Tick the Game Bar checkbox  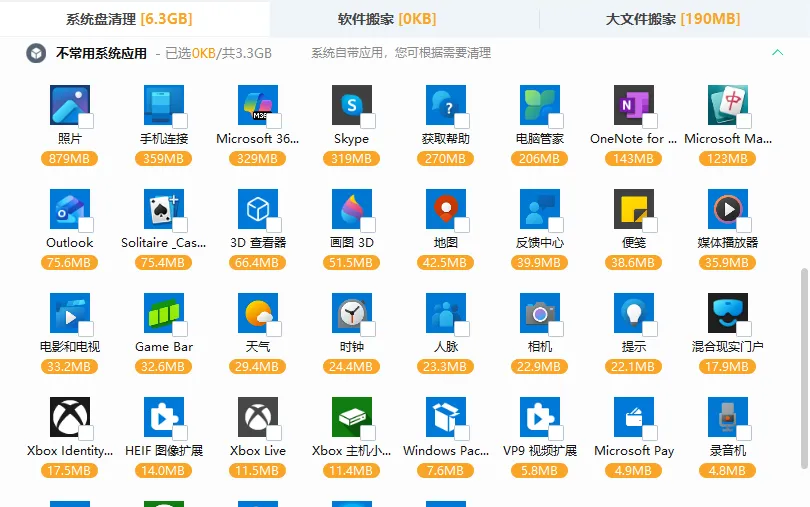click(x=180, y=329)
